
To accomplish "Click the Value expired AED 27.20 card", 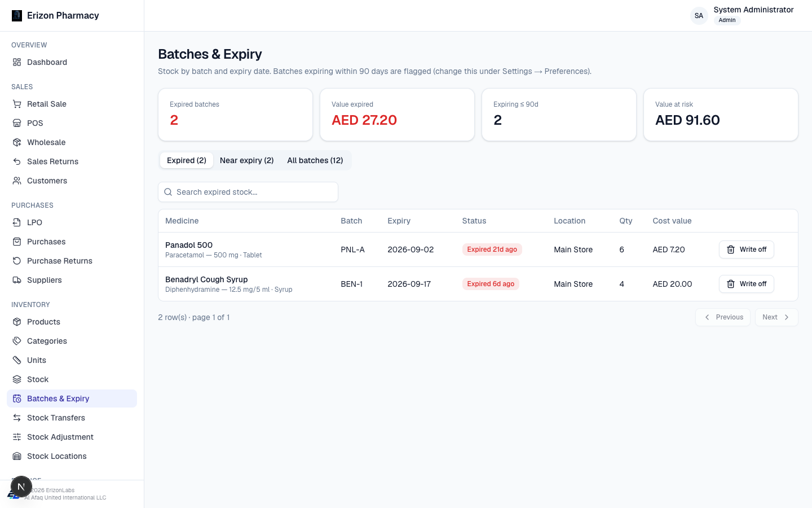I will (397, 115).
